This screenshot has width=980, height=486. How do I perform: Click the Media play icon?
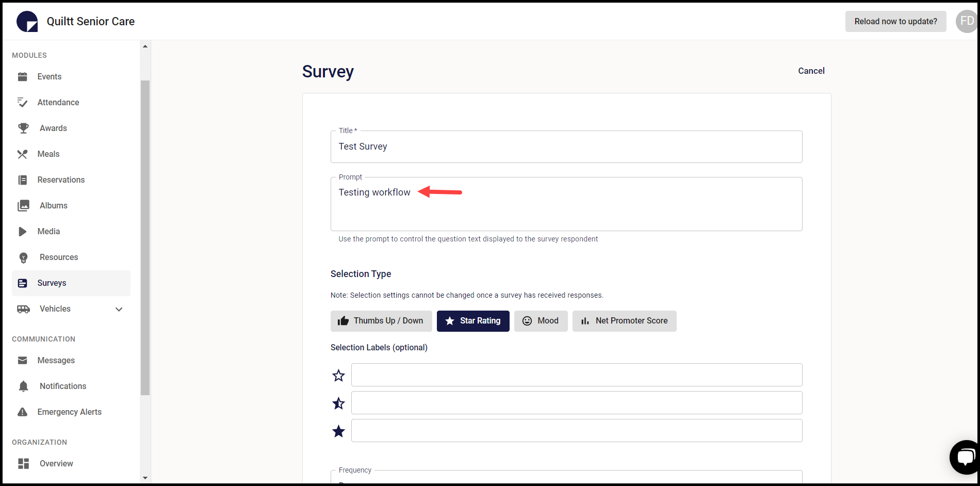pyautogui.click(x=23, y=231)
